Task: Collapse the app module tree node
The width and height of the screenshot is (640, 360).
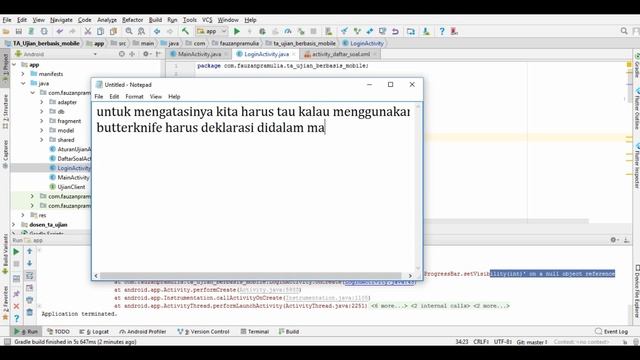Action: point(14,64)
